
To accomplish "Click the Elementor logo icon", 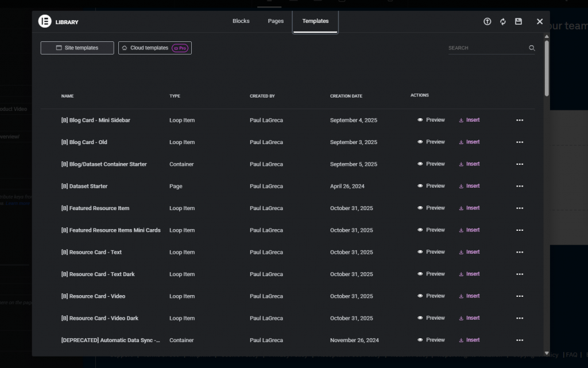I will [45, 22].
